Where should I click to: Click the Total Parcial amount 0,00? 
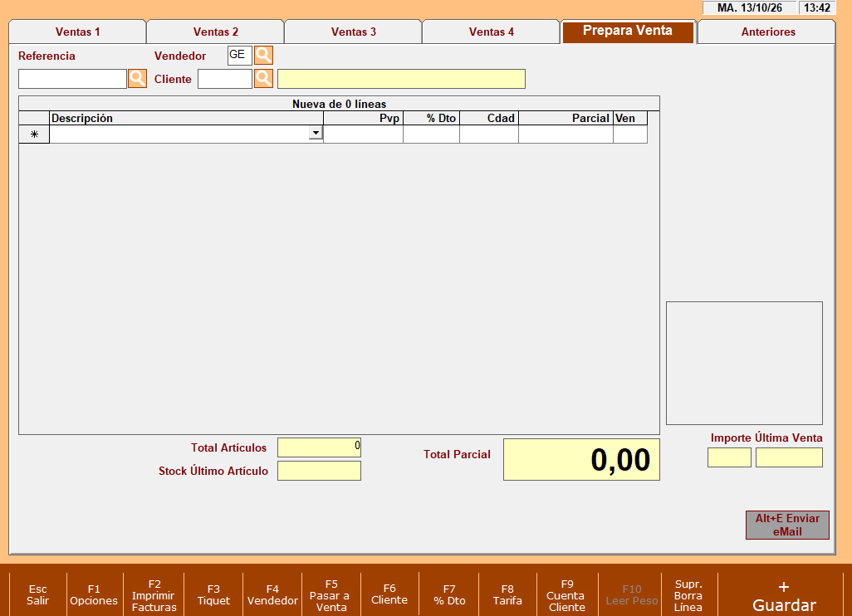pos(581,460)
